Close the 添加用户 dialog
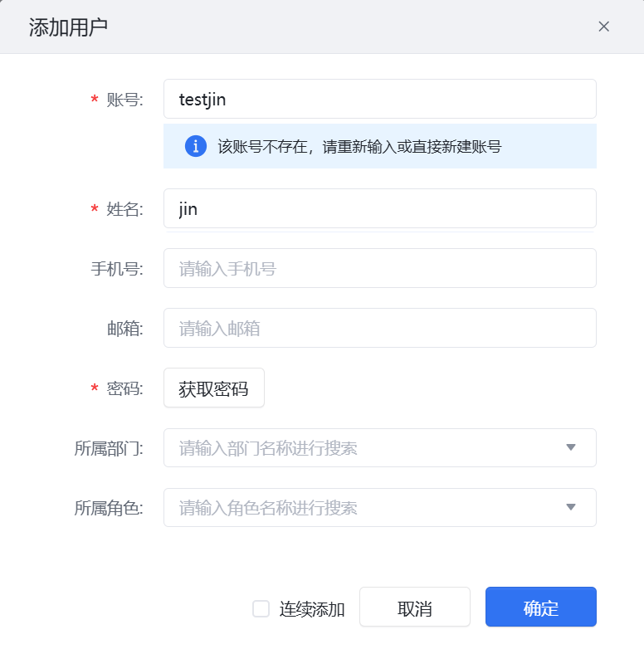 (x=604, y=27)
